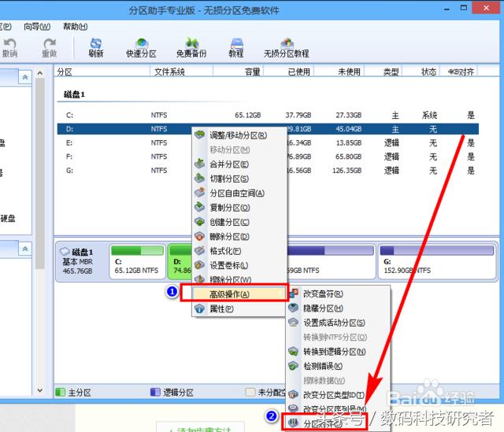Choose 调整/移动分区(R) from context menu

(x=239, y=135)
